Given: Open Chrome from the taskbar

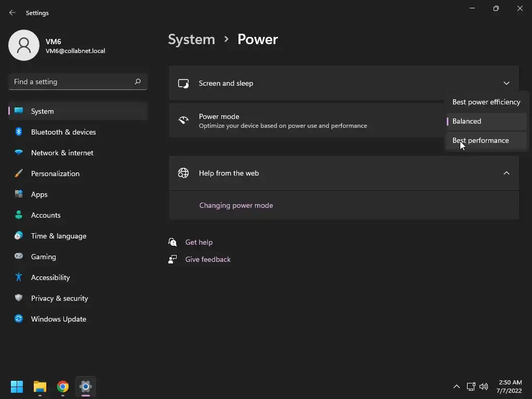Looking at the screenshot, I should (63, 387).
